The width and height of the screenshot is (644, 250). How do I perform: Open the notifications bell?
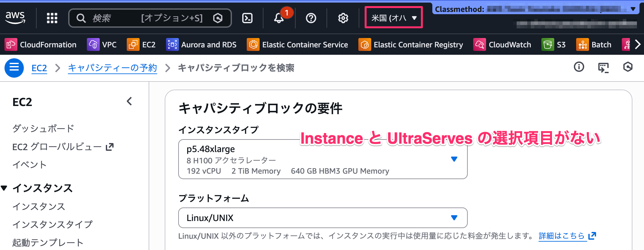(279, 18)
